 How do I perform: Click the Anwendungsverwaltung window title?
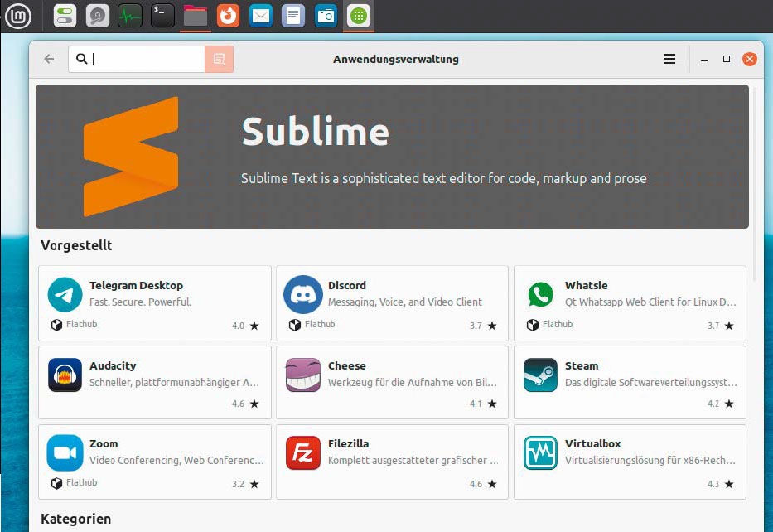396,59
